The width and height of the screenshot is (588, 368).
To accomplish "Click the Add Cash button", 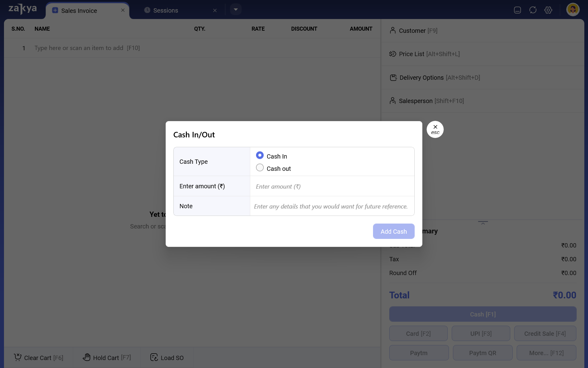I will point(394,231).
